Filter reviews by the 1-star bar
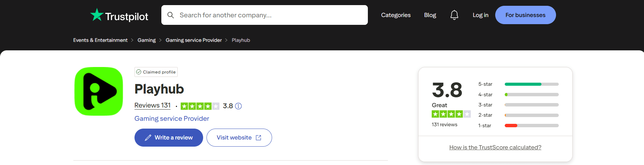The width and height of the screenshot is (644, 165). coord(531,126)
